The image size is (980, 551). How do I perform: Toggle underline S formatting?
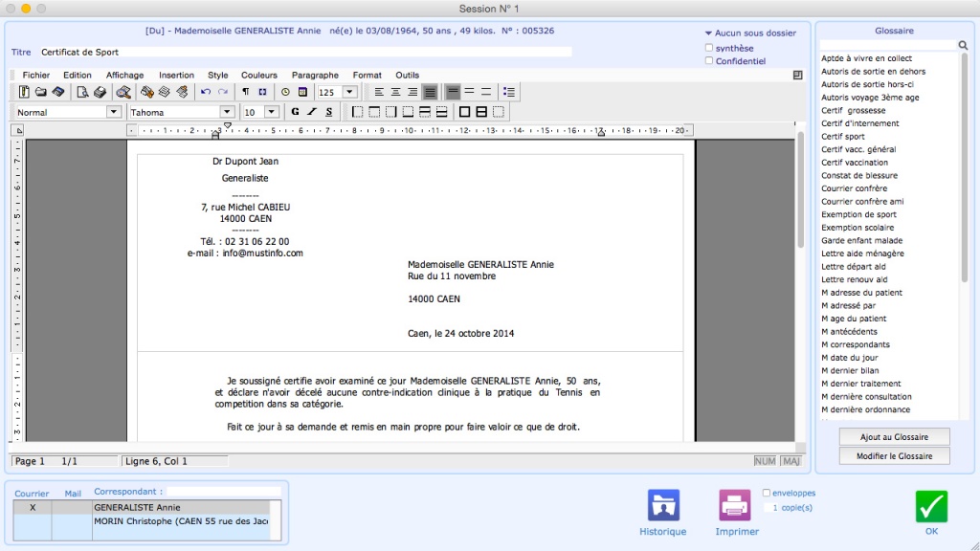pyautogui.click(x=329, y=112)
